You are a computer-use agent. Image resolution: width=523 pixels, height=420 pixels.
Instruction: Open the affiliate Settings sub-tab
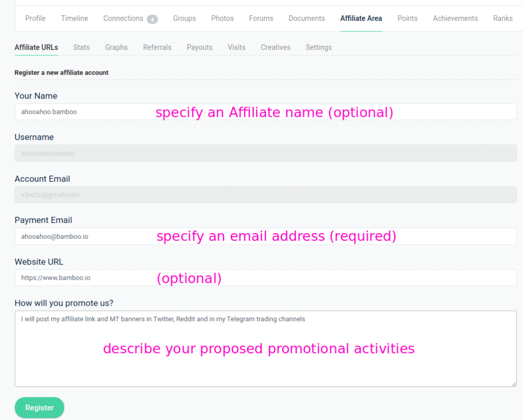[319, 47]
